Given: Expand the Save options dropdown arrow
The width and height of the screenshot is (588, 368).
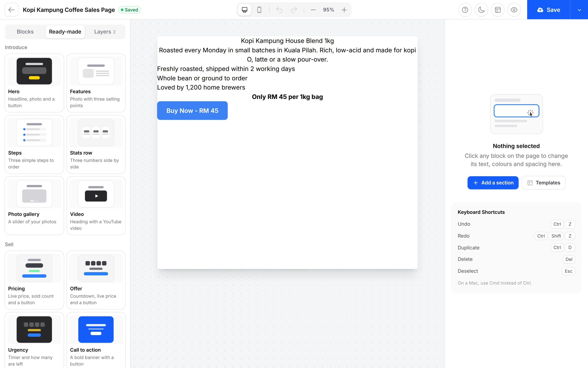Looking at the screenshot, I should point(579,10).
